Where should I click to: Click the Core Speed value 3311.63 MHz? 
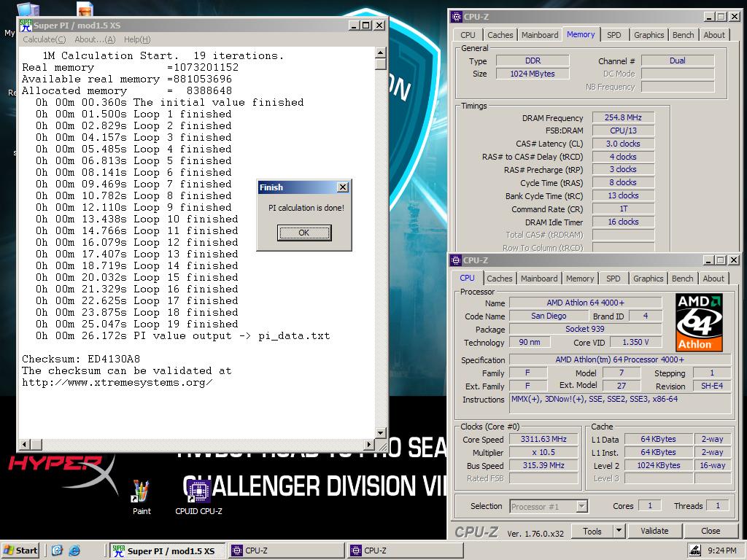click(543, 439)
